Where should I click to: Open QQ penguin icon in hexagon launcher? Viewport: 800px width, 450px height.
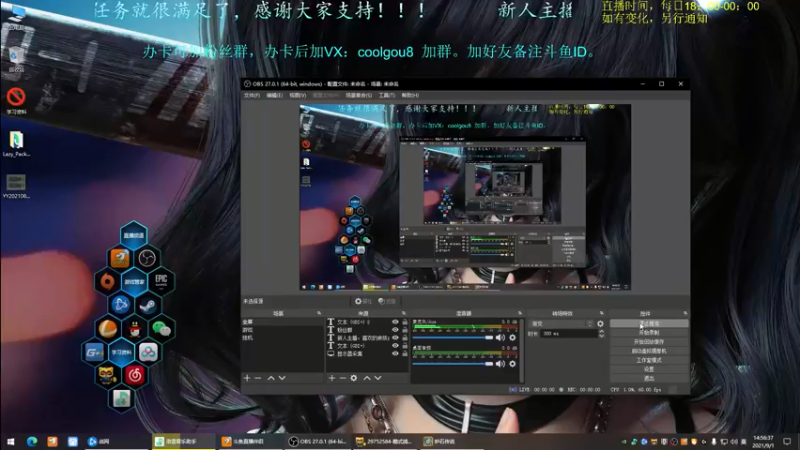135,329
